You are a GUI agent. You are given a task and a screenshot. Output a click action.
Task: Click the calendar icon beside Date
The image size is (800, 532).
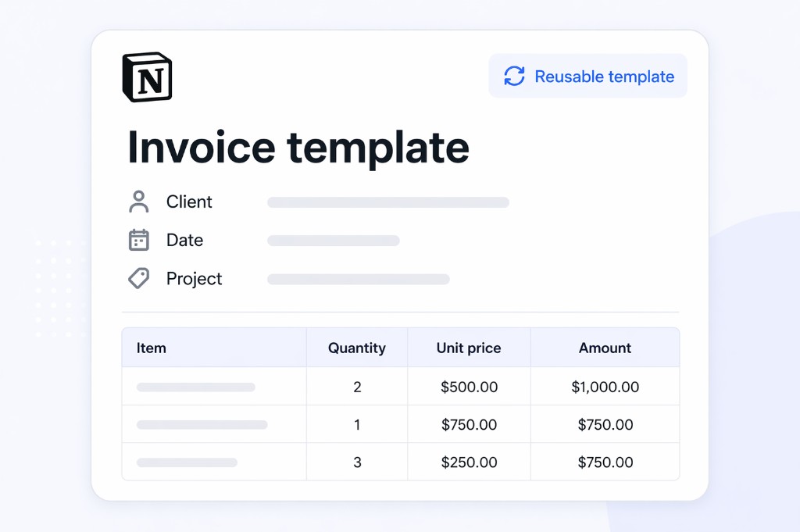139,240
